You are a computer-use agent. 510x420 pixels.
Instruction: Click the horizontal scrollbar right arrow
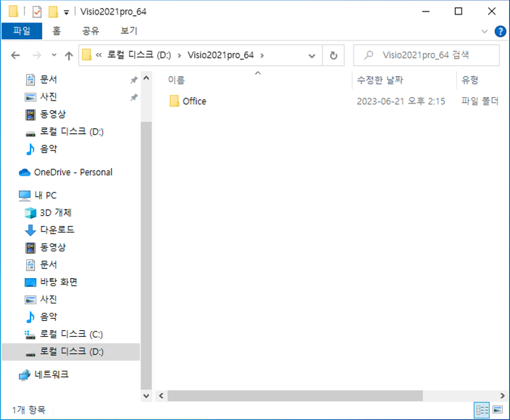502,396
